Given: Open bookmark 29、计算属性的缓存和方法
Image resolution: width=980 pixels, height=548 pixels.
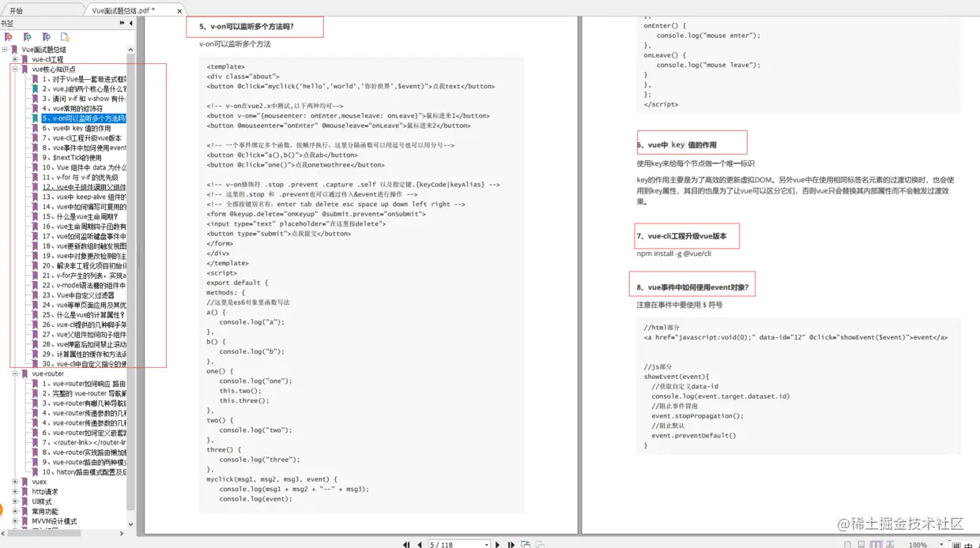Looking at the screenshot, I should [84, 355].
